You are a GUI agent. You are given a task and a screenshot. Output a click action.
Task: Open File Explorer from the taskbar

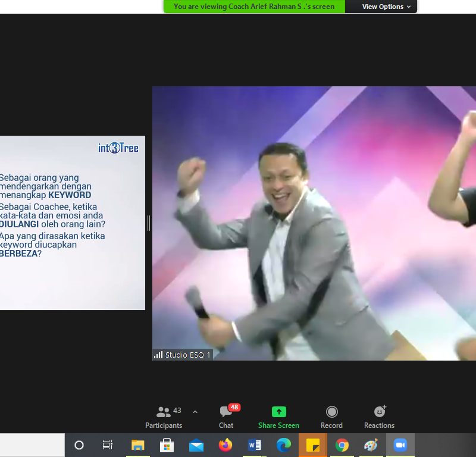tap(137, 445)
